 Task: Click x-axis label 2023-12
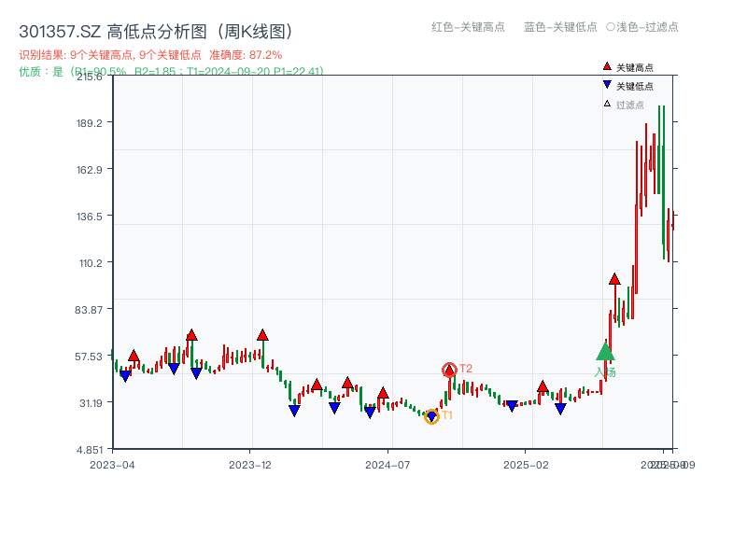click(x=250, y=465)
